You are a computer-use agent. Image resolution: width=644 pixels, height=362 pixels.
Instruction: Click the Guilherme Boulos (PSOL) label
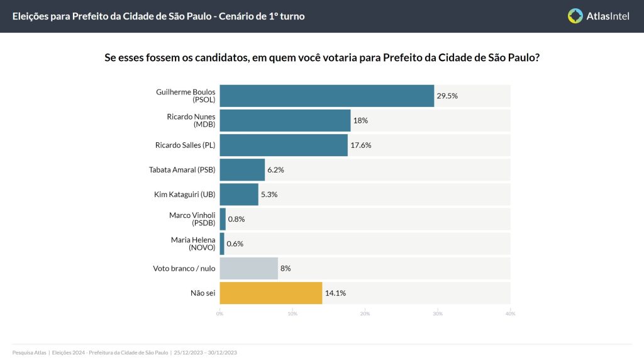186,96
